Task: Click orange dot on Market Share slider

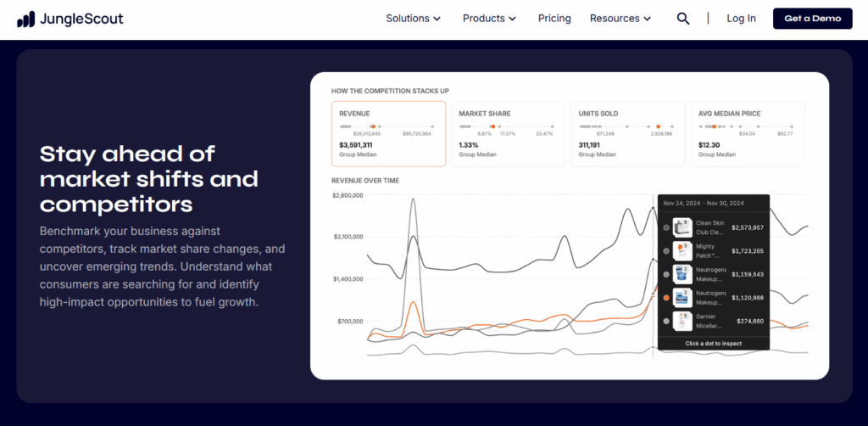Action: (492, 126)
